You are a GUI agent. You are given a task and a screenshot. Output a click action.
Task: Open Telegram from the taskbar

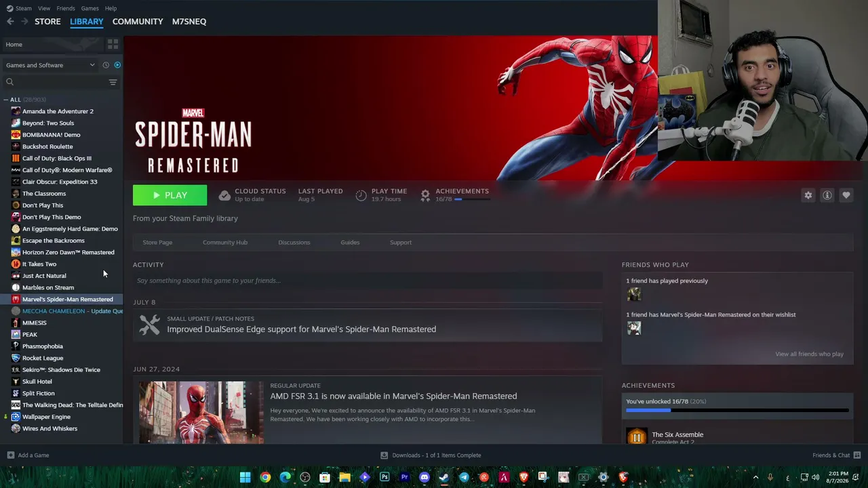coord(464,477)
